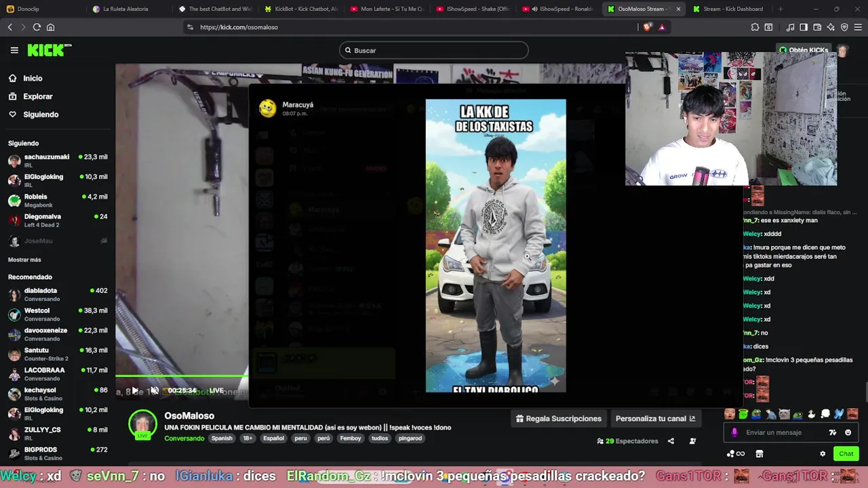The height and width of the screenshot is (488, 868).
Task: Open Westcol recommended channel
Action: (x=57, y=314)
